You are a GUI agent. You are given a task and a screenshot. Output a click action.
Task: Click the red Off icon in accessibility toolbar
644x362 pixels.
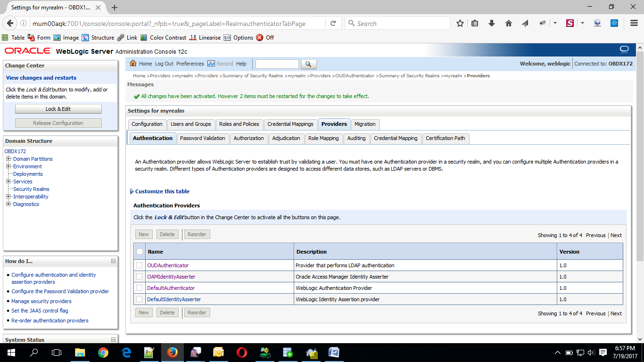[260, 37]
